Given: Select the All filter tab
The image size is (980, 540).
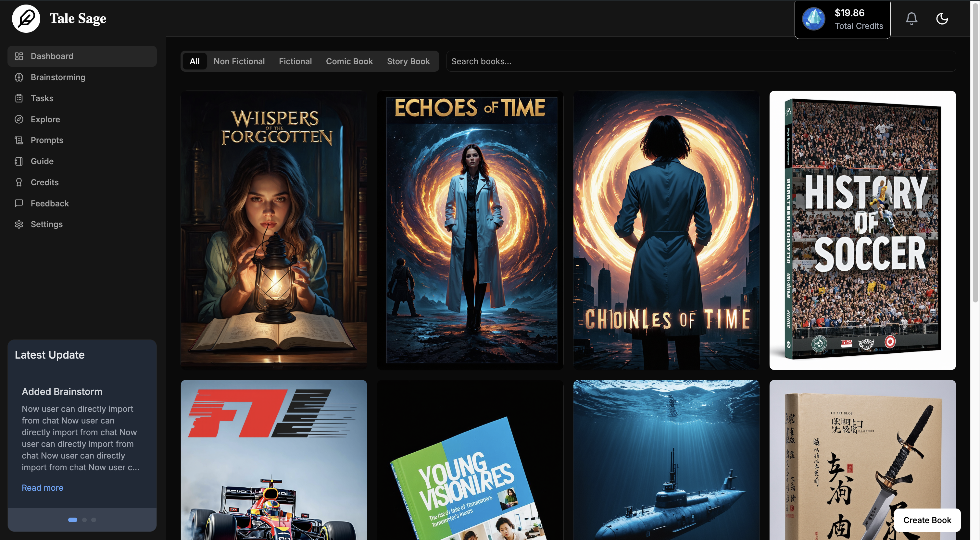Looking at the screenshot, I should (x=195, y=61).
